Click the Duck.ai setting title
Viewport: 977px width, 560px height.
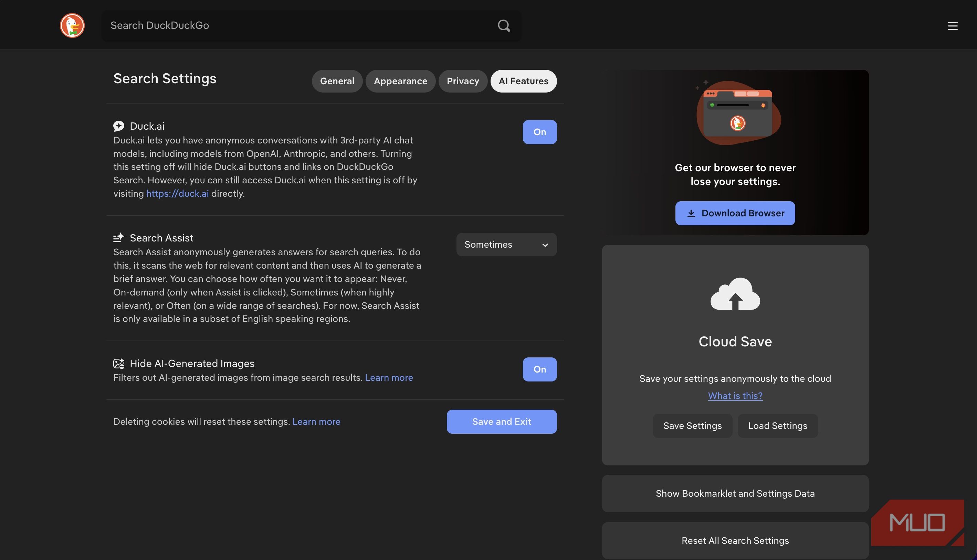tap(147, 126)
